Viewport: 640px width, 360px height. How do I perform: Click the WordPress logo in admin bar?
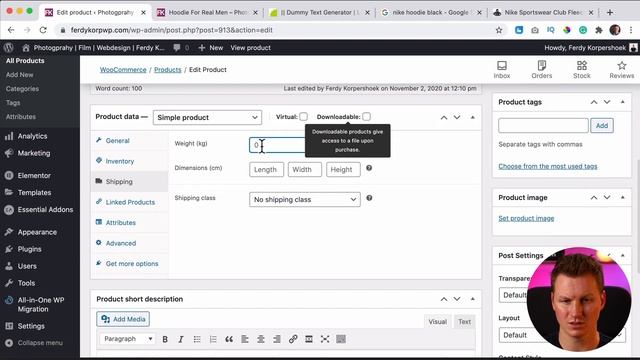coord(9,48)
